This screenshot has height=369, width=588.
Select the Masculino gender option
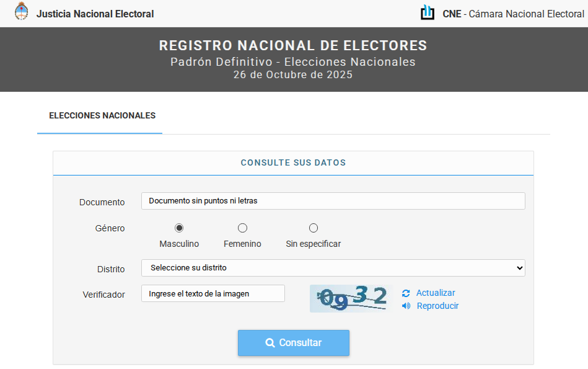point(179,228)
